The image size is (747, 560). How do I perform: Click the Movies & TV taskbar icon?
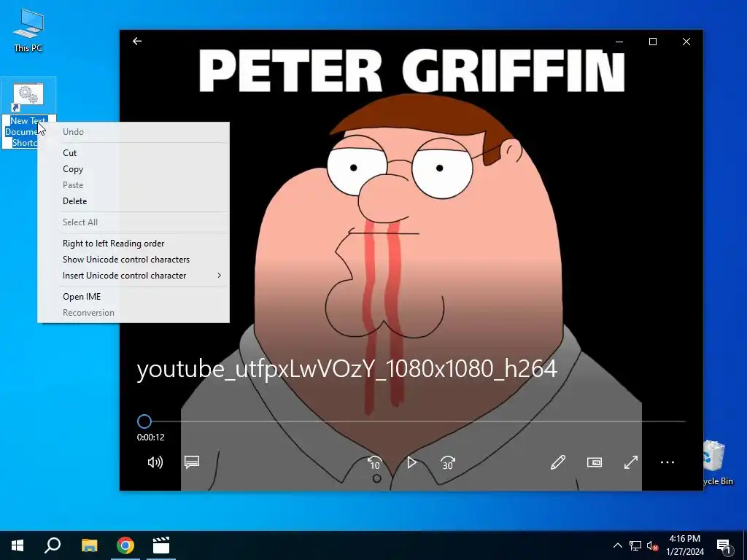click(161, 545)
